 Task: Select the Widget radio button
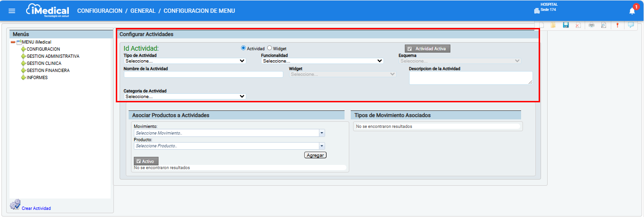[270, 48]
